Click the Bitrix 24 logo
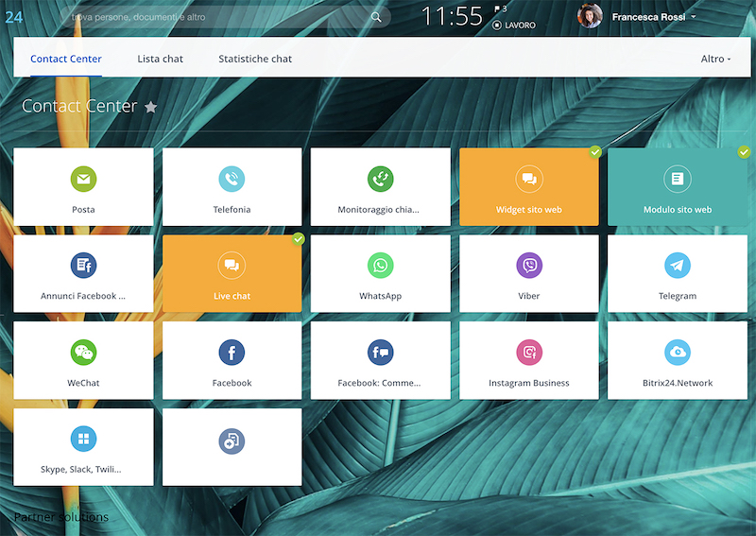 point(13,17)
